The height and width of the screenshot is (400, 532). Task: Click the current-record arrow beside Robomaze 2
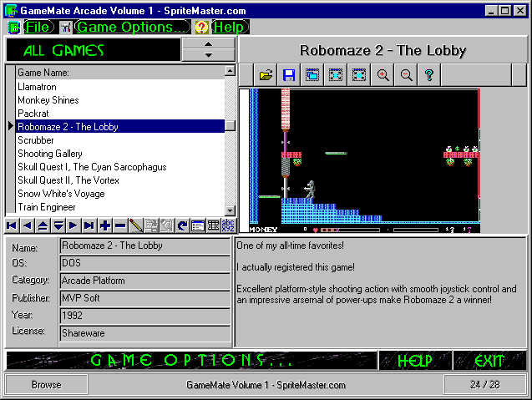[x=11, y=126]
